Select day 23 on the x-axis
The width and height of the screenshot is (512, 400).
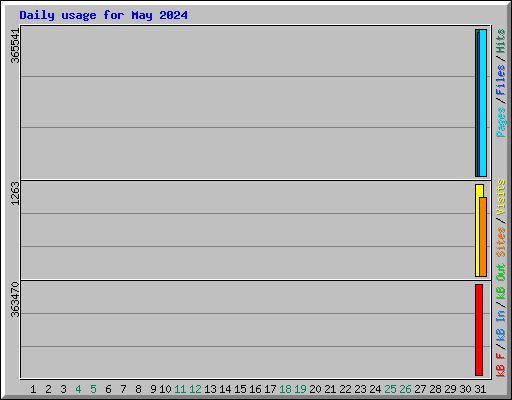(x=360, y=389)
